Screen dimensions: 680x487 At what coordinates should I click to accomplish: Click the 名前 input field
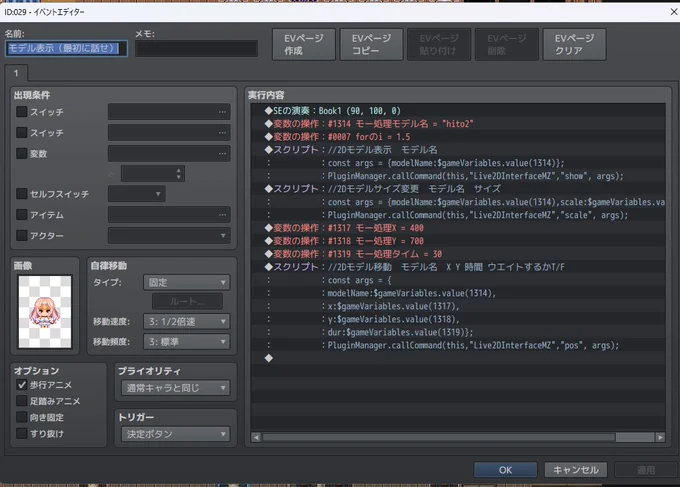(x=66, y=48)
